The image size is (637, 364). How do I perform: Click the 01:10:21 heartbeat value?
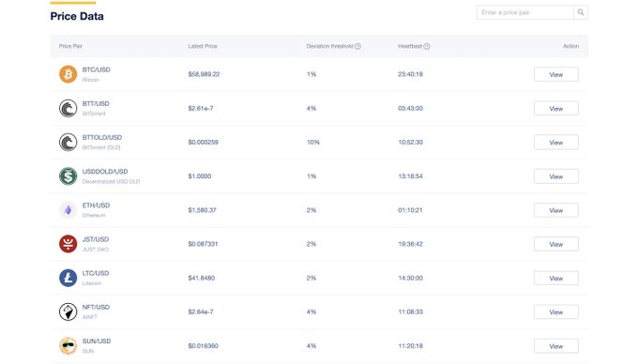pos(410,210)
